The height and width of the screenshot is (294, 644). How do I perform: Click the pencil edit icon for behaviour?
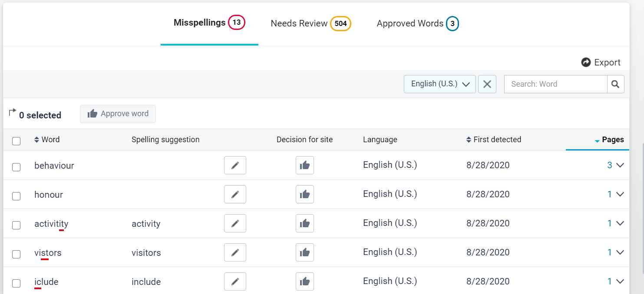click(235, 165)
